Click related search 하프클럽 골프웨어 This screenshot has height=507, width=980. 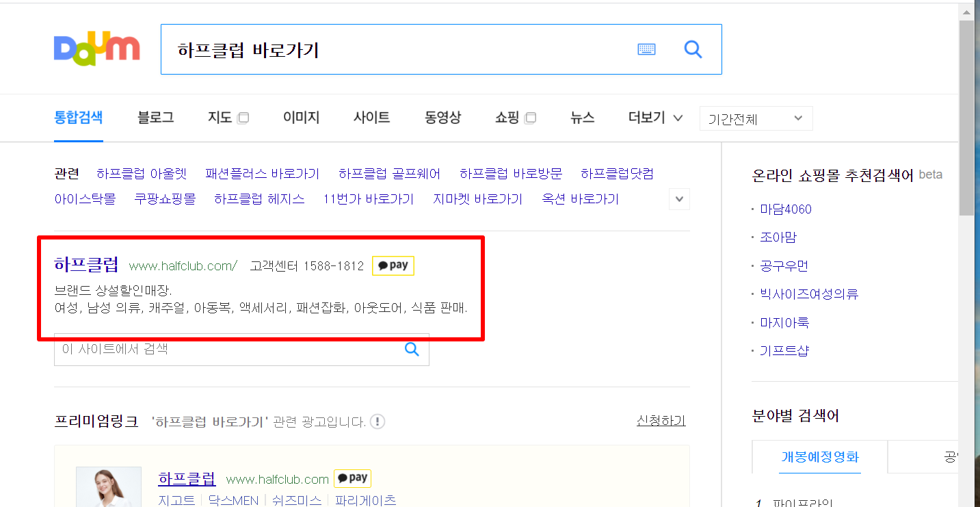coord(389,174)
